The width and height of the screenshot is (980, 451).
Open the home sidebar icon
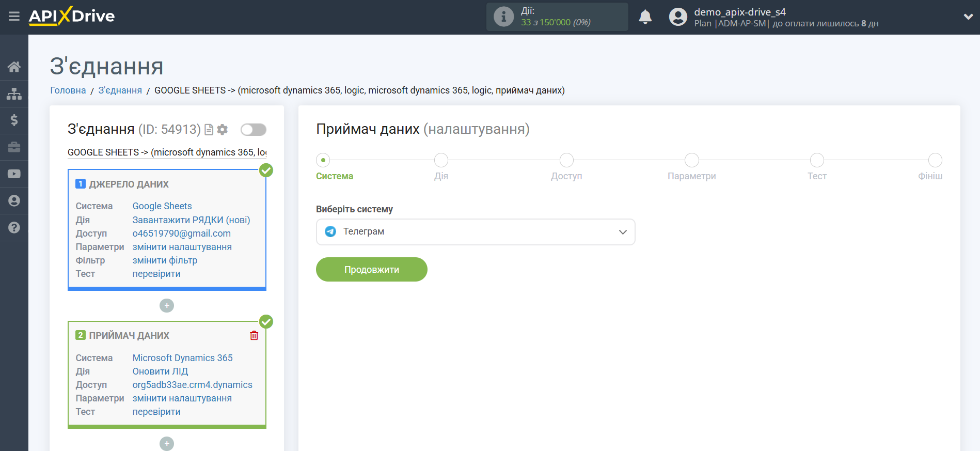coord(14,67)
